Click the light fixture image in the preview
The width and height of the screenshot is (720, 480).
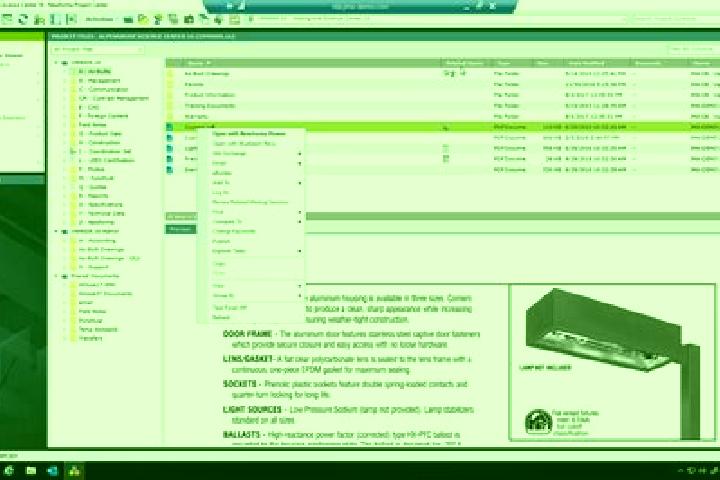[613, 363]
